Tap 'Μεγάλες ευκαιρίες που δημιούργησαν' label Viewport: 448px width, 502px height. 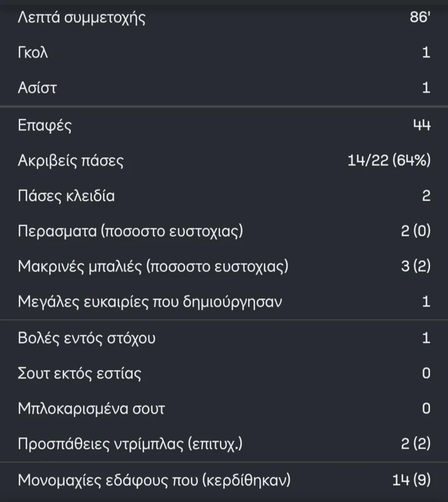click(x=150, y=302)
